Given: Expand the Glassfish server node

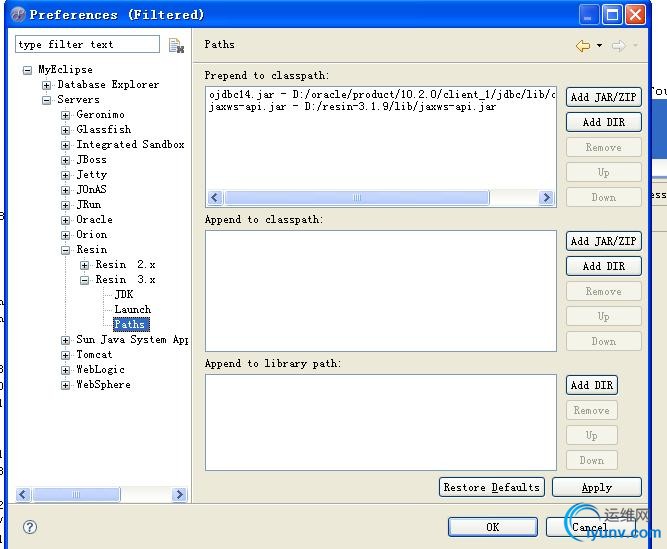Looking at the screenshot, I should click(66, 130).
